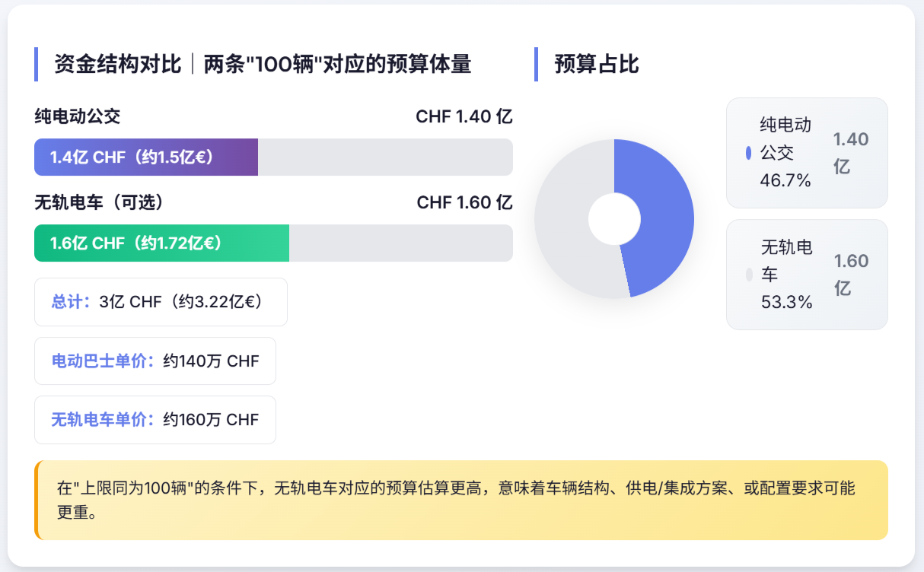
Task: Click the 纯电动公交 bar label
Action: click(78, 116)
